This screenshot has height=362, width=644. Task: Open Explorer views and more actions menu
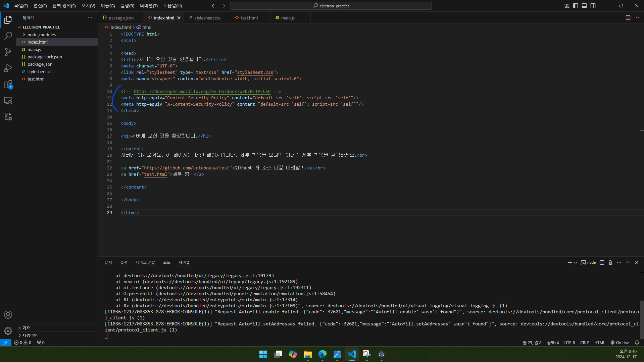[90, 18]
